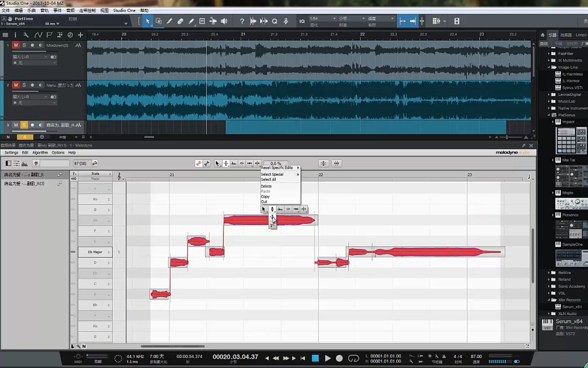Expand the LennarDigital folder
Viewport: 588px width, 368px height.
coord(549,94)
